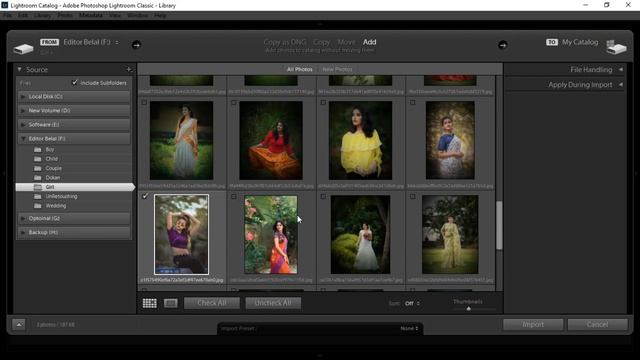
Task: Click the show fewer options arrow at bottom left
Action: click(19, 324)
